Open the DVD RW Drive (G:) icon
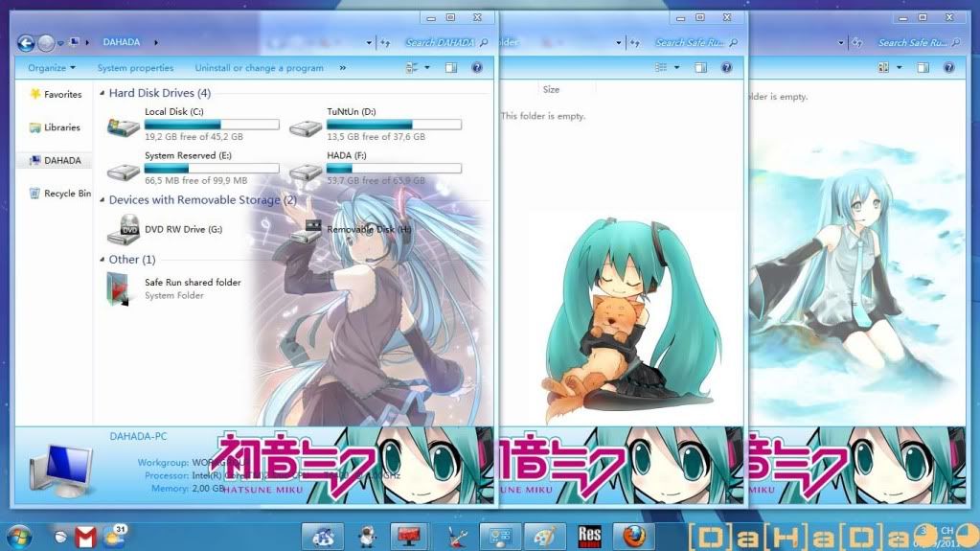 click(x=125, y=229)
